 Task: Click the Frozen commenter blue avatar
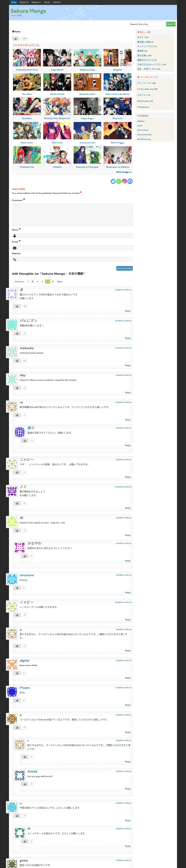12,692
